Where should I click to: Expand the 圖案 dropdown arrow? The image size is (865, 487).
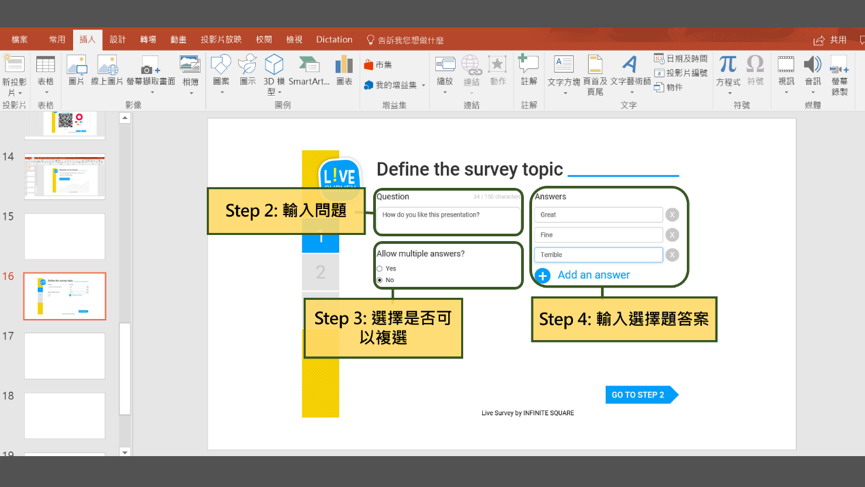click(x=221, y=92)
